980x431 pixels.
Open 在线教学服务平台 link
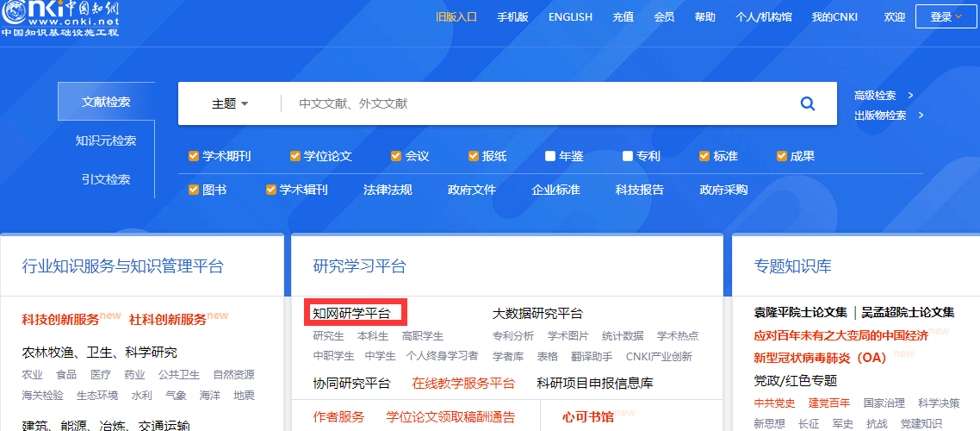tap(464, 383)
